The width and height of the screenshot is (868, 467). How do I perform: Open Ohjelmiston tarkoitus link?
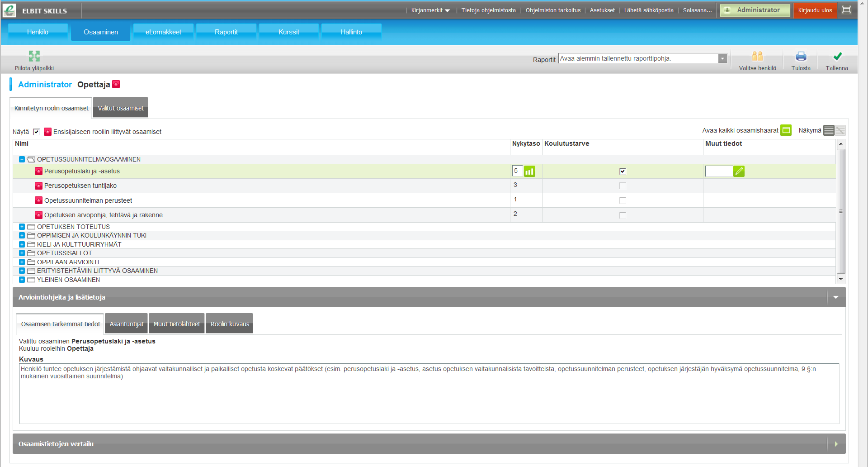pos(553,10)
